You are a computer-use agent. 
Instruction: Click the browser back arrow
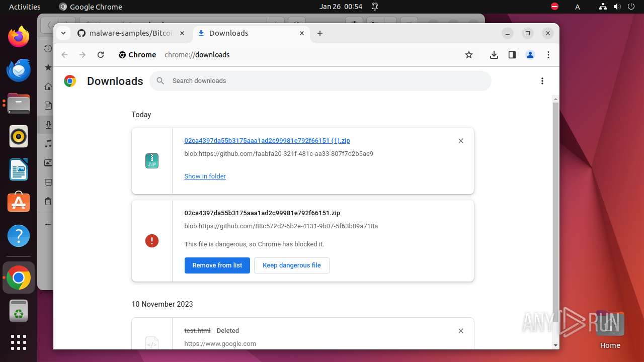click(x=64, y=55)
